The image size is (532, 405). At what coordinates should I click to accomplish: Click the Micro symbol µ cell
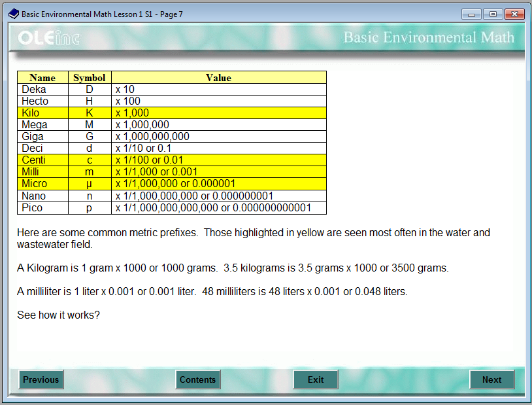click(x=90, y=184)
